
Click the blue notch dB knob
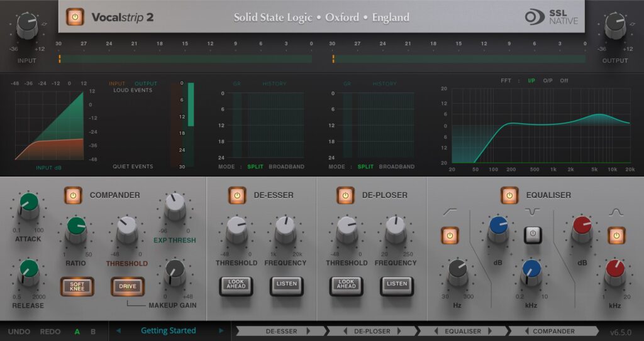pyautogui.click(x=498, y=229)
